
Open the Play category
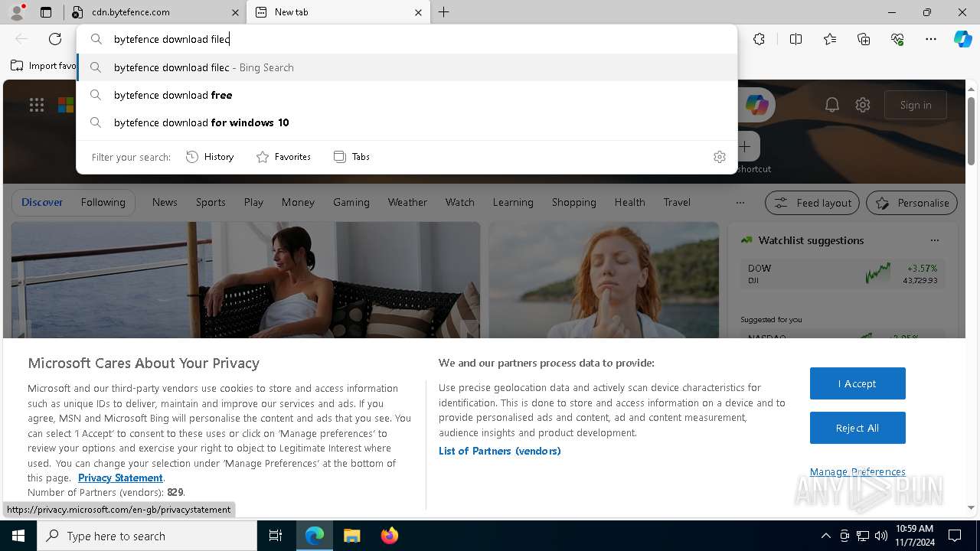(253, 202)
